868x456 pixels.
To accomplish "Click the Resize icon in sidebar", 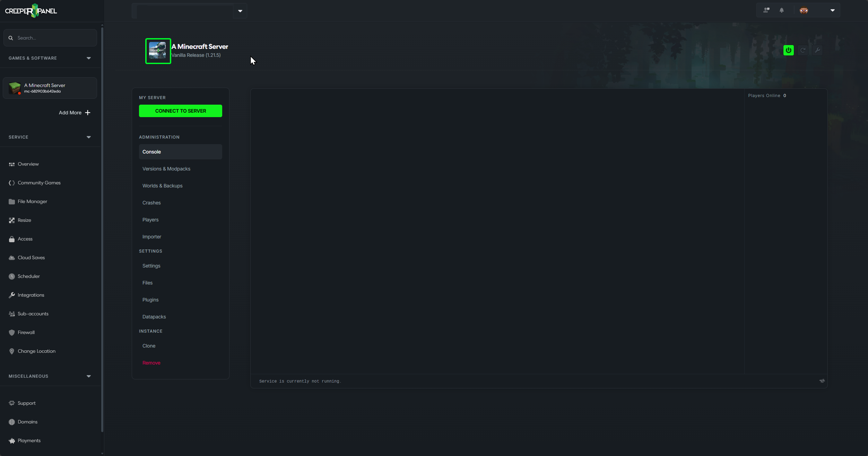I will (x=12, y=220).
